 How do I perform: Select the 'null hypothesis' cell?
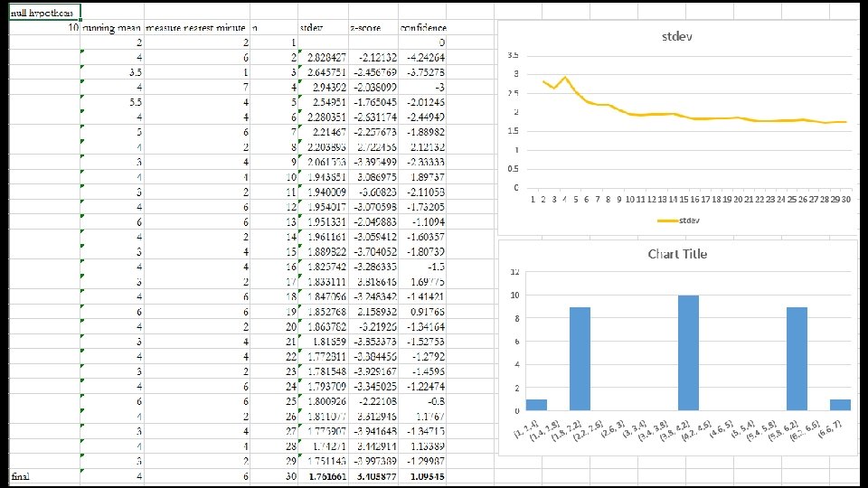coord(45,12)
